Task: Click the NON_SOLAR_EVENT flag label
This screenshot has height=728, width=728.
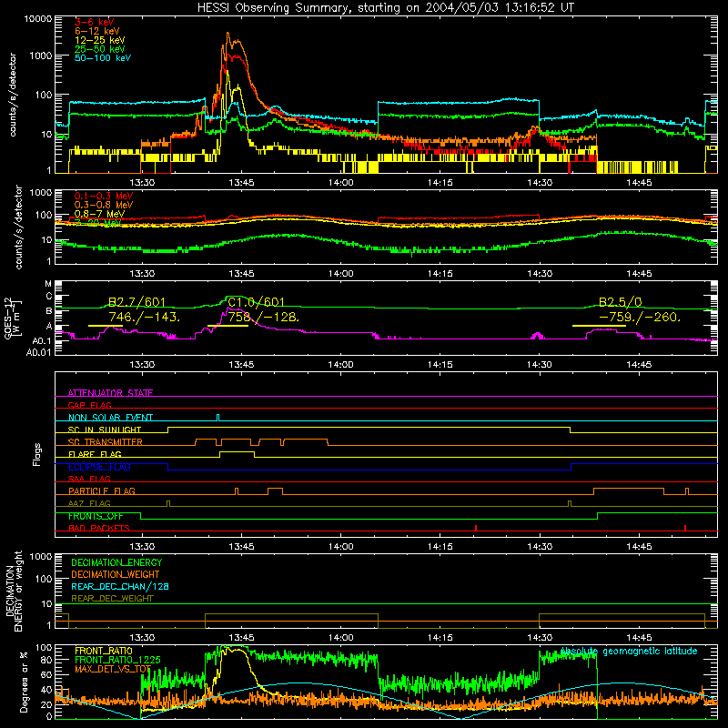Action: pyautogui.click(x=110, y=418)
